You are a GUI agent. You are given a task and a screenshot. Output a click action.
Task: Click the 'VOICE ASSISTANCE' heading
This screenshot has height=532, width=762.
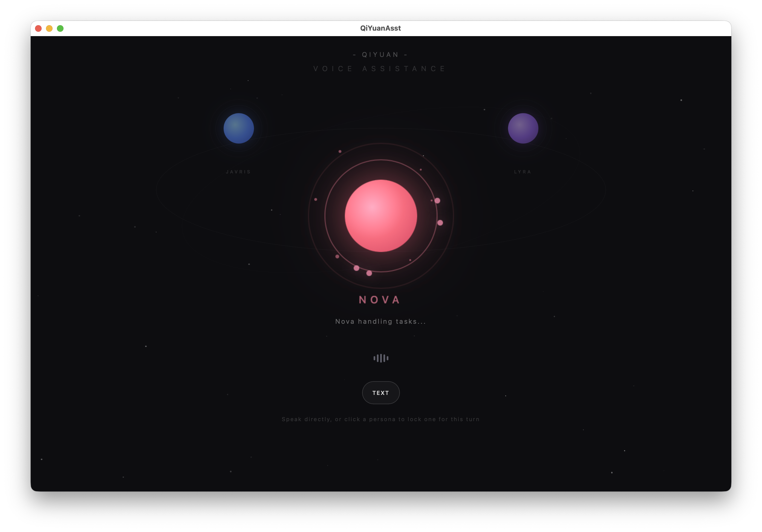pos(380,69)
